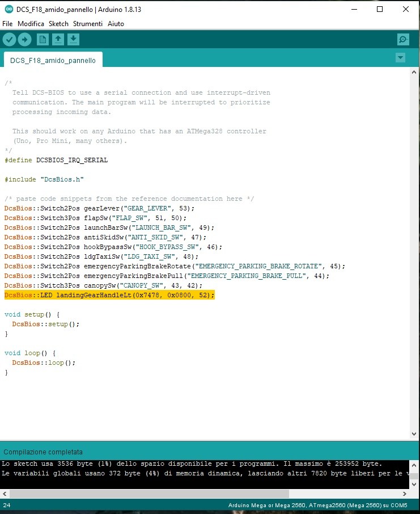Click the Upload arrow button

(x=24, y=40)
